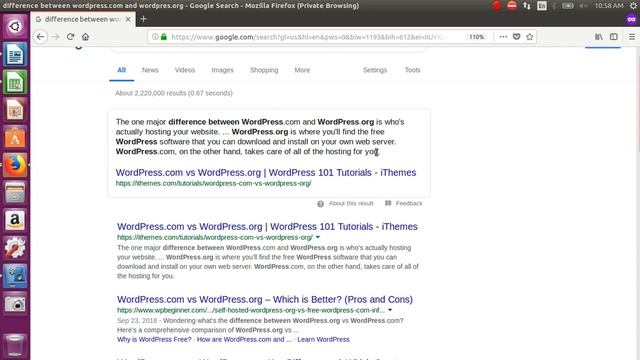640x360 pixels.
Task: Open page actions three-dot menu
Action: [503, 37]
